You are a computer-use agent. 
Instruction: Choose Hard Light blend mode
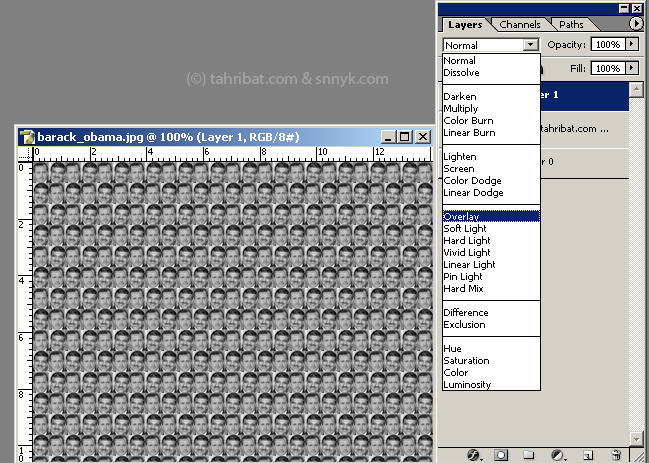[491, 240]
